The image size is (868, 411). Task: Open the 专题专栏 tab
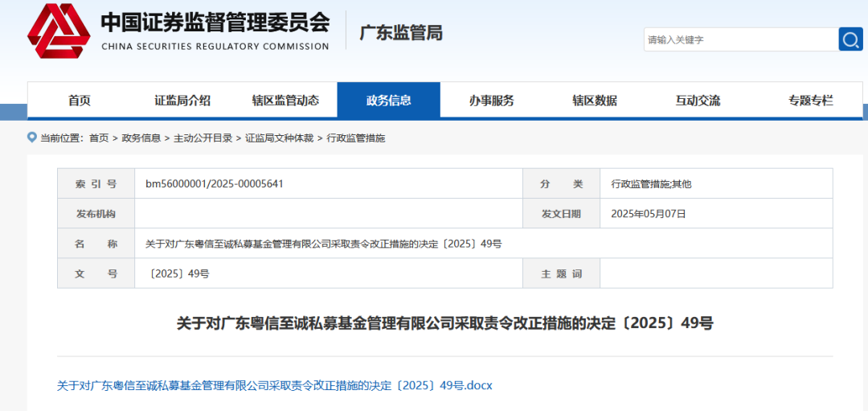tap(810, 101)
